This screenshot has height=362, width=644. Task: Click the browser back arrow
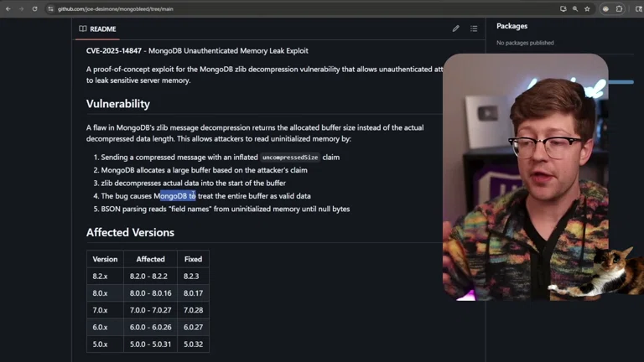coord(8,8)
